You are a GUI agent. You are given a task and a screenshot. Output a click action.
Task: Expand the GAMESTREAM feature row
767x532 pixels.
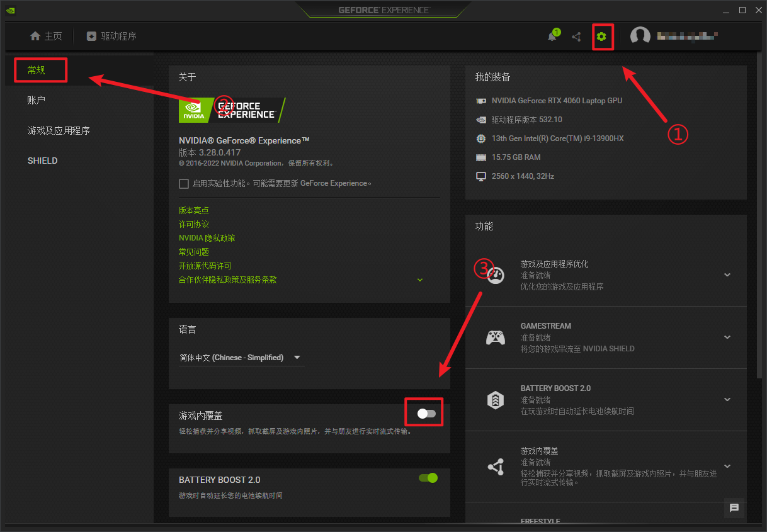pyautogui.click(x=727, y=337)
